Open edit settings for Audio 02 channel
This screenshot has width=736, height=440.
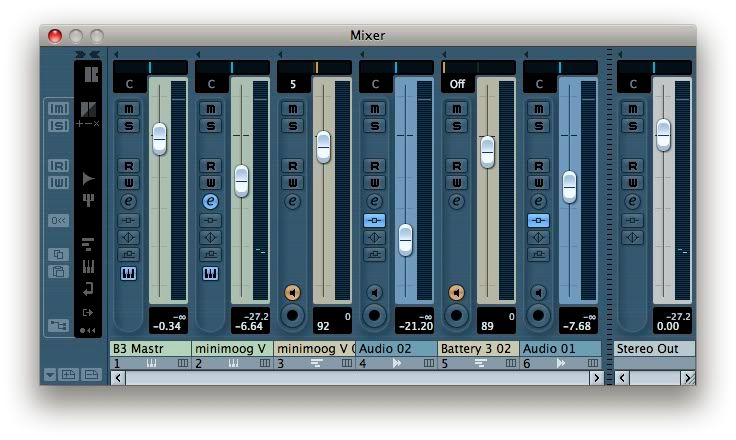(375, 201)
